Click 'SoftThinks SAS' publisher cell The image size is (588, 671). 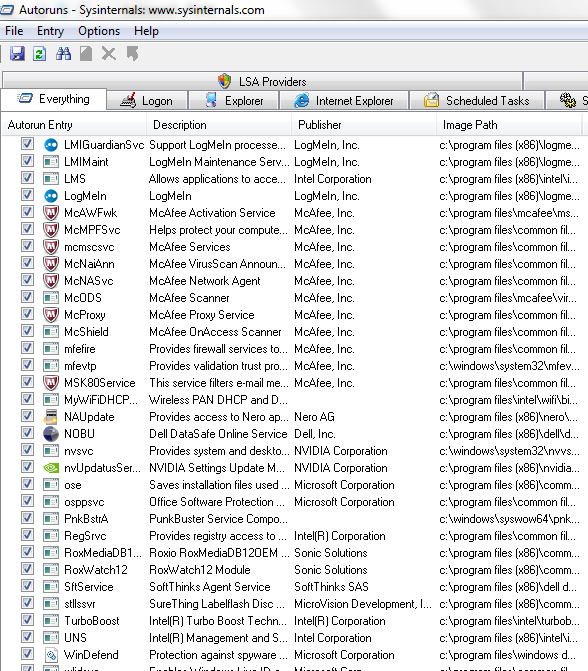click(x=331, y=587)
